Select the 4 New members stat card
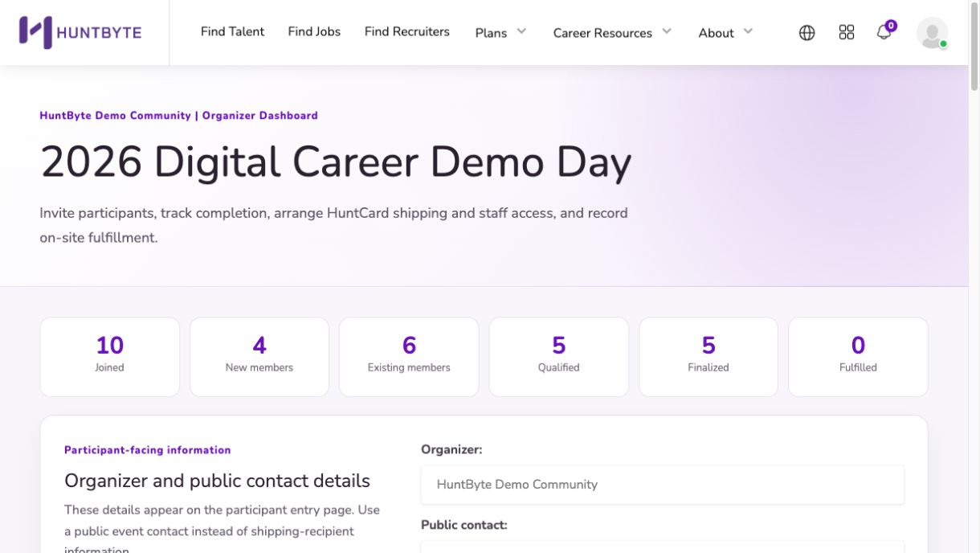Viewport: 980px width, 553px height. (x=259, y=357)
